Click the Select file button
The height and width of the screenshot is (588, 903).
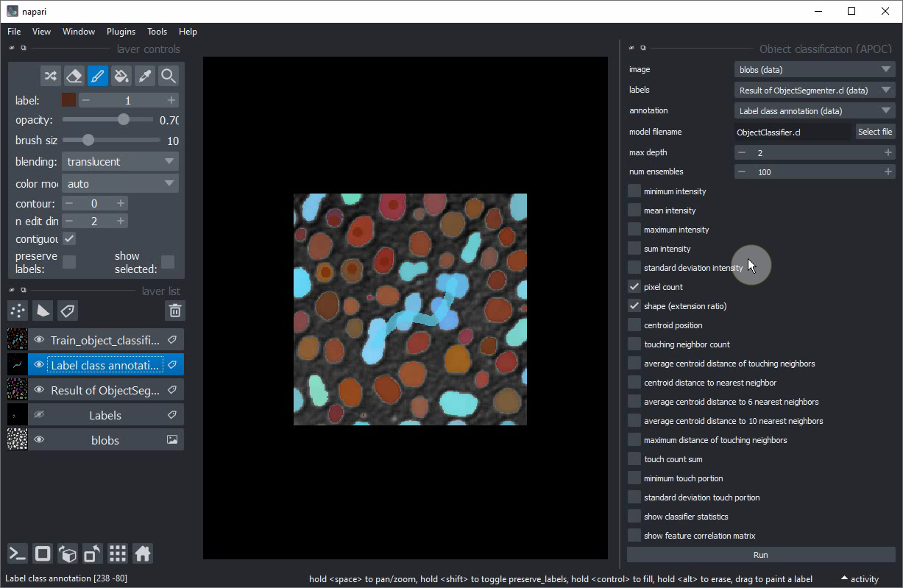coord(874,132)
